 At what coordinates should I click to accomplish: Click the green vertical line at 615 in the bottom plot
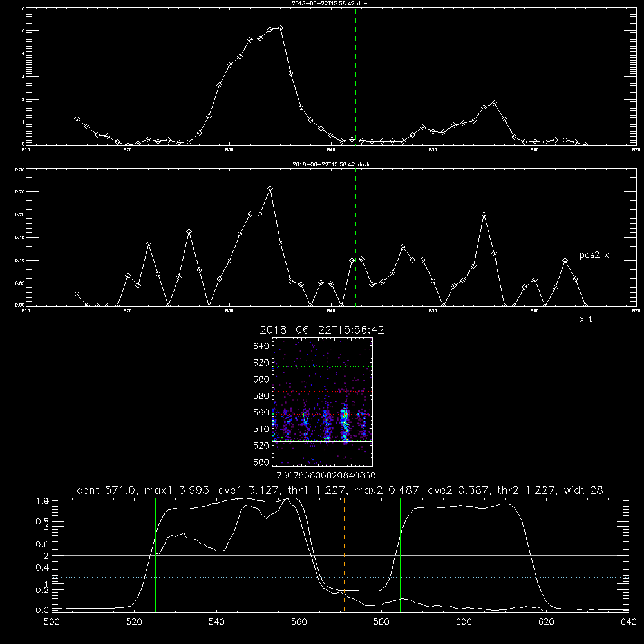[526, 554]
